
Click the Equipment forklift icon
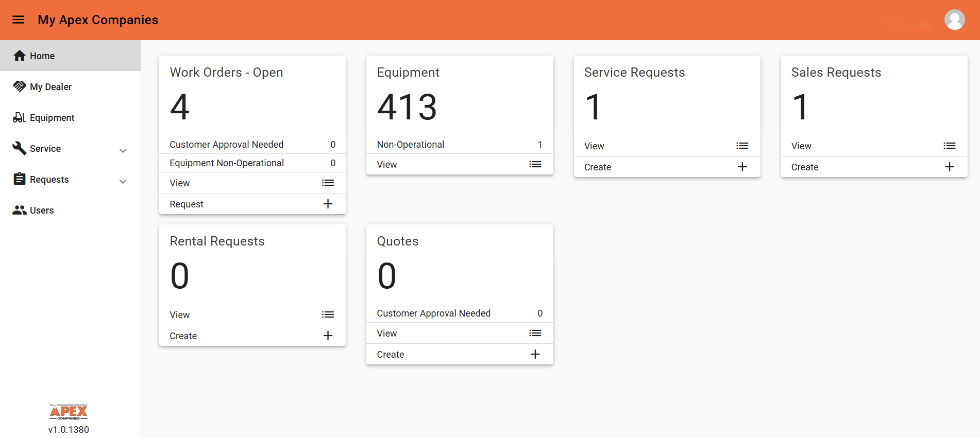point(20,117)
